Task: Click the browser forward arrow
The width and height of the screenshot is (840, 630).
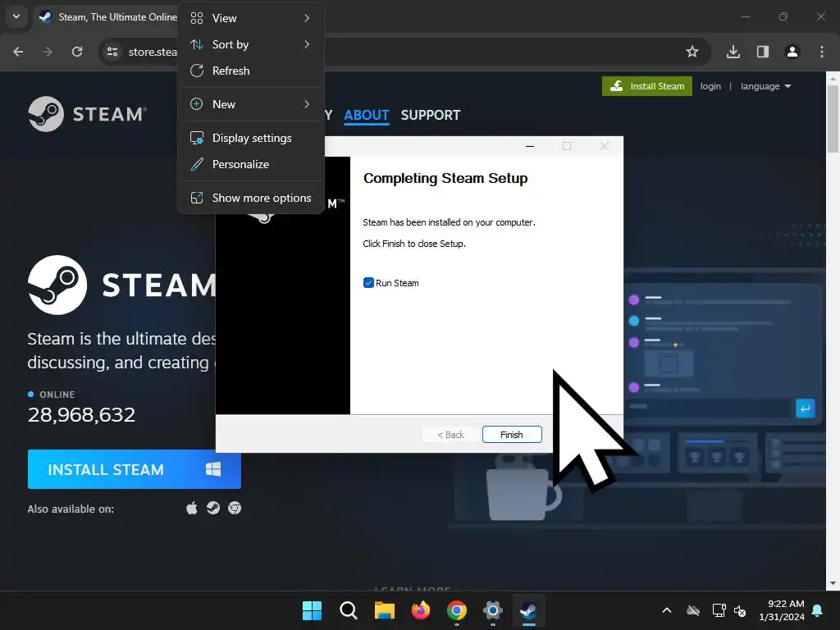Action: point(48,52)
